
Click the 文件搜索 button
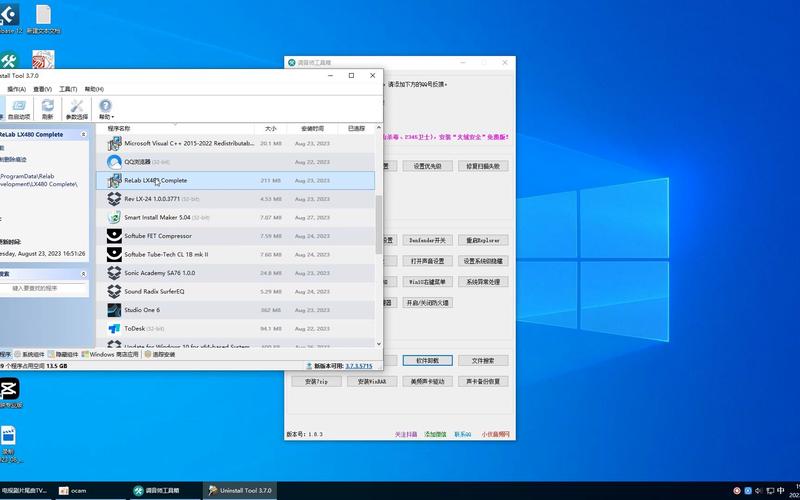483,360
